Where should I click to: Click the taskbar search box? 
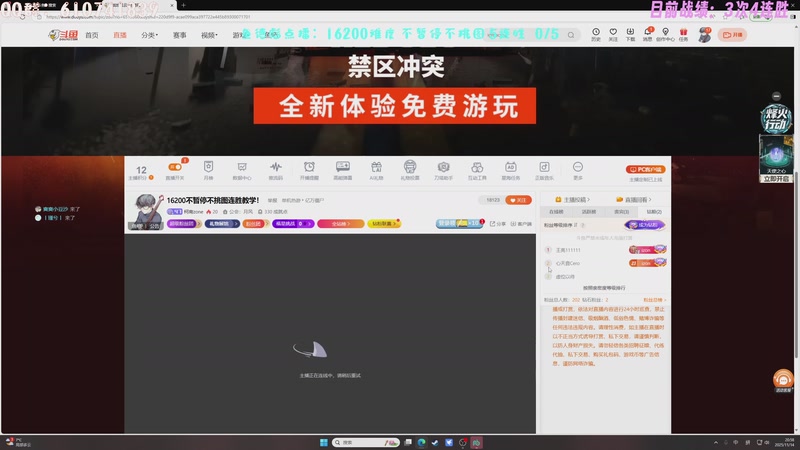[366, 442]
